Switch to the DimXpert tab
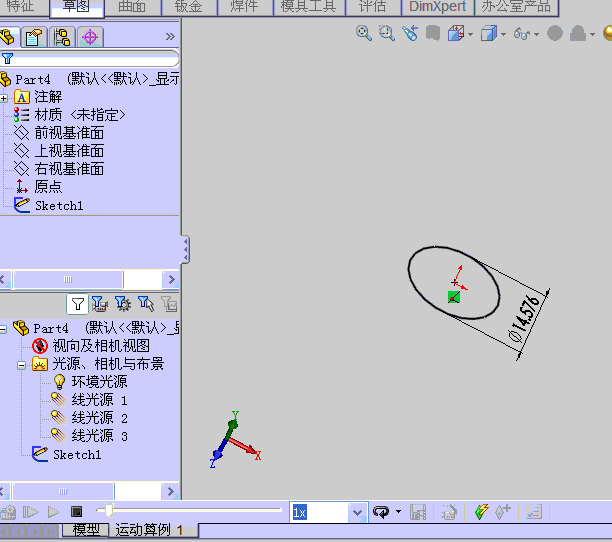The width and height of the screenshot is (612, 542). [438, 7]
